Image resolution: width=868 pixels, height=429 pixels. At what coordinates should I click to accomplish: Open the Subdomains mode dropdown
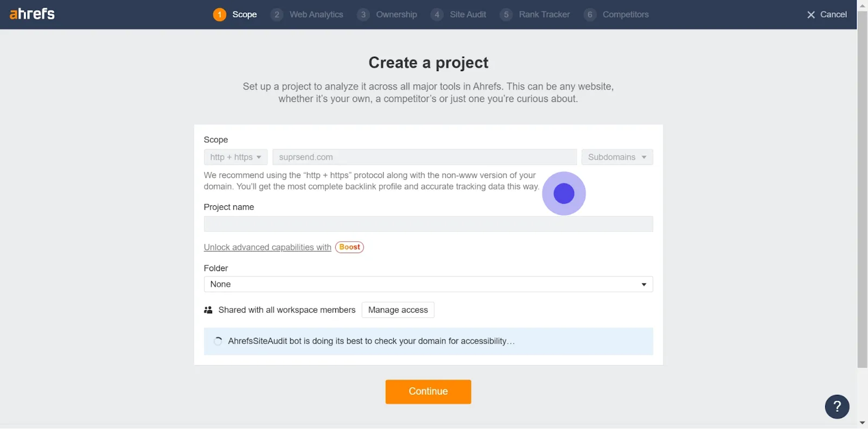click(x=617, y=157)
